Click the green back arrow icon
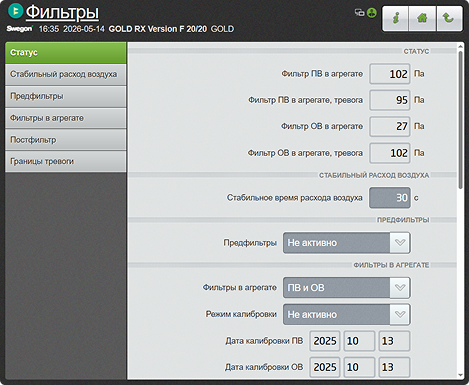This screenshot has width=469, height=385. tap(449, 18)
